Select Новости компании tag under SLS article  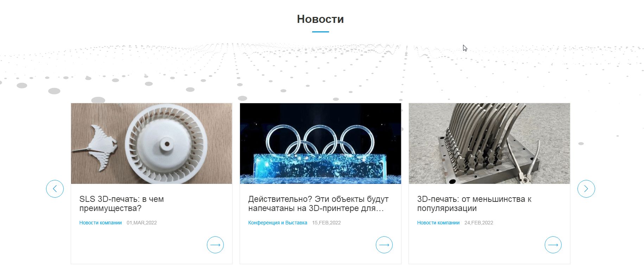(x=101, y=223)
